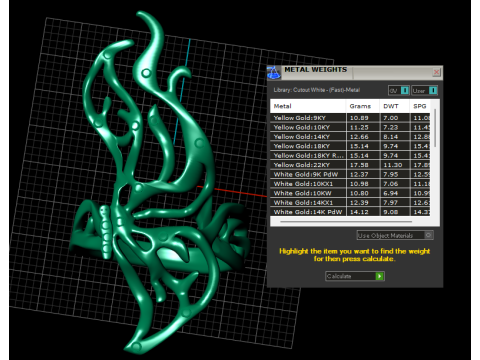Click grams value 14.12 for White Gold 14K PdW
Image resolution: width=480 pixels, height=360 pixels.
[359, 212]
